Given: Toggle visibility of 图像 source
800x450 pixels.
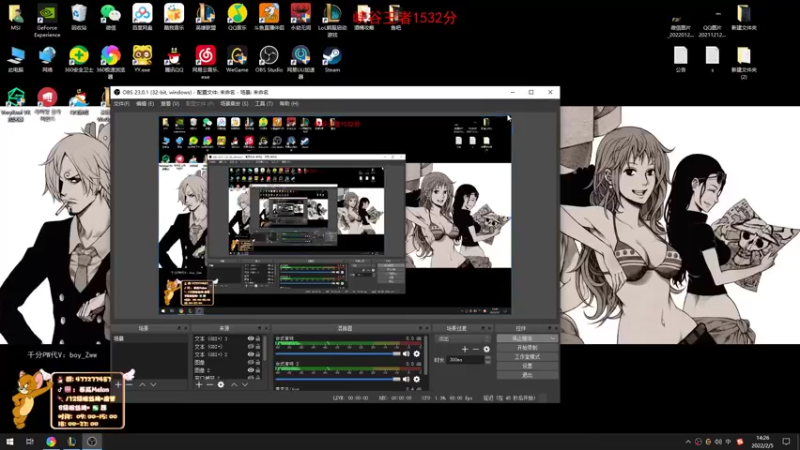Looking at the screenshot, I should click(251, 362).
